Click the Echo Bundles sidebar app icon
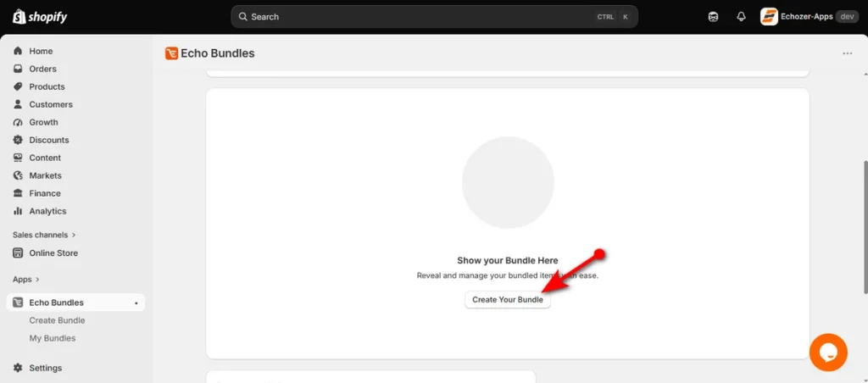 click(18, 303)
